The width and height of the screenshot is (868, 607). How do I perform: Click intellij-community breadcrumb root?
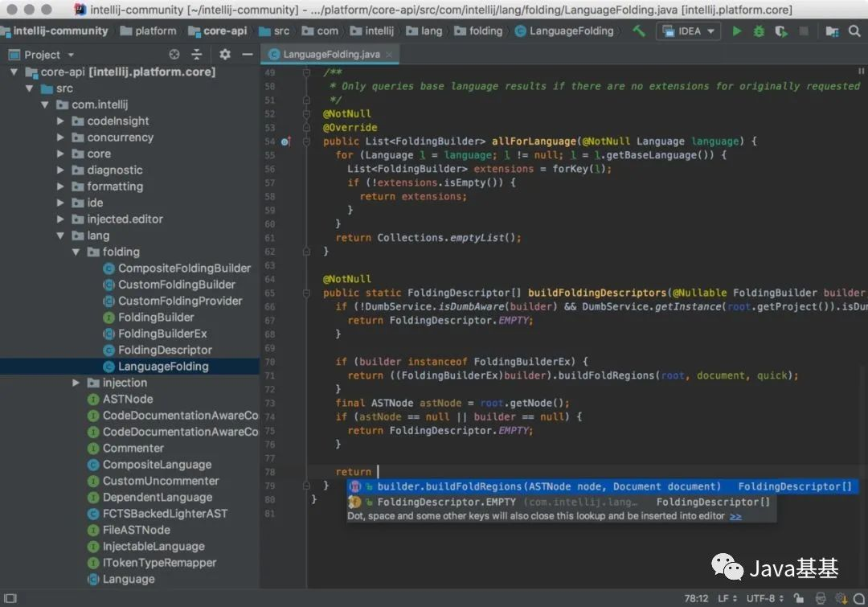coord(55,31)
